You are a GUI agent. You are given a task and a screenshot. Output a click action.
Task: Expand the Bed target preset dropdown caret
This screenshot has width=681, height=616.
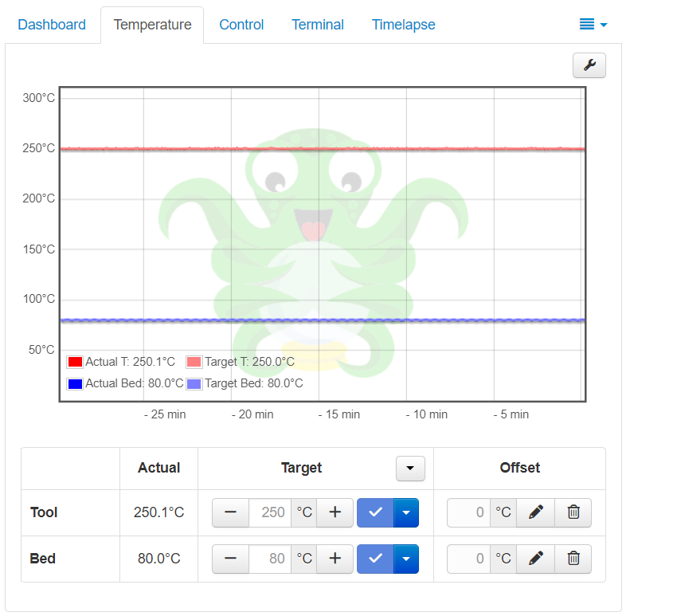pyautogui.click(x=406, y=559)
